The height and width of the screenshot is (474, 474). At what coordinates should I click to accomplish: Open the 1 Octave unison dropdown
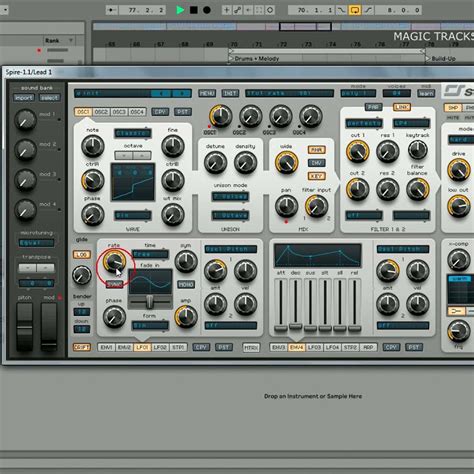click(230, 215)
